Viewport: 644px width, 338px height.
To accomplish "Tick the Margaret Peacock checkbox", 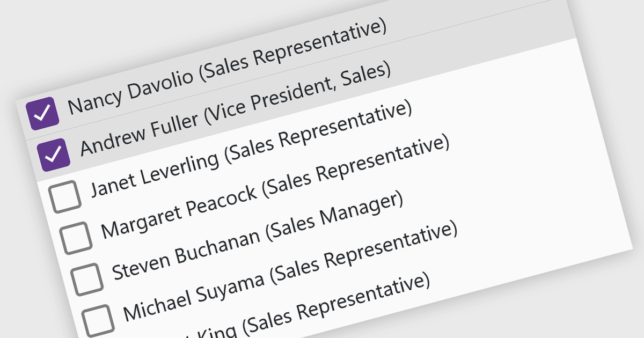I will tap(75, 237).
